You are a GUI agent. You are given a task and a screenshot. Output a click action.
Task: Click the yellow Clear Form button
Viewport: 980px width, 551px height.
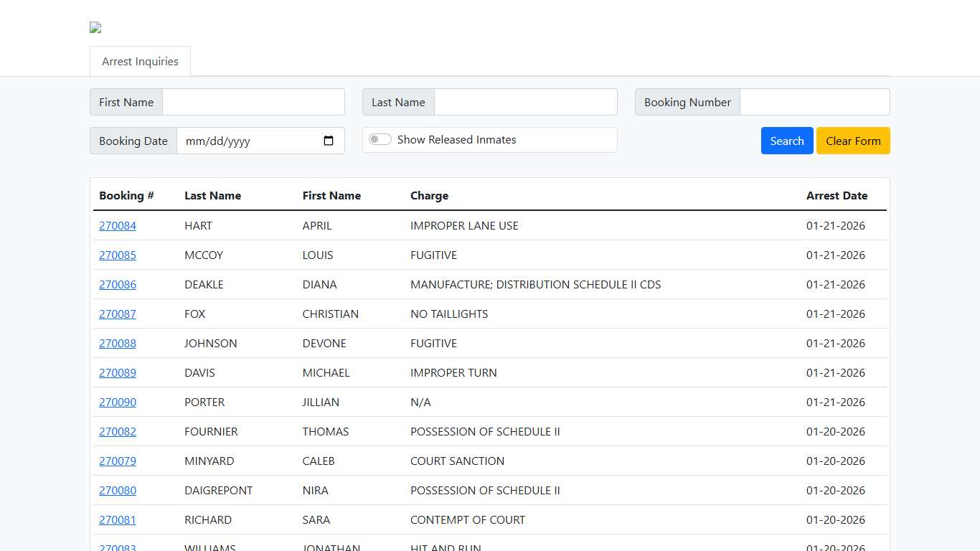coord(852,141)
